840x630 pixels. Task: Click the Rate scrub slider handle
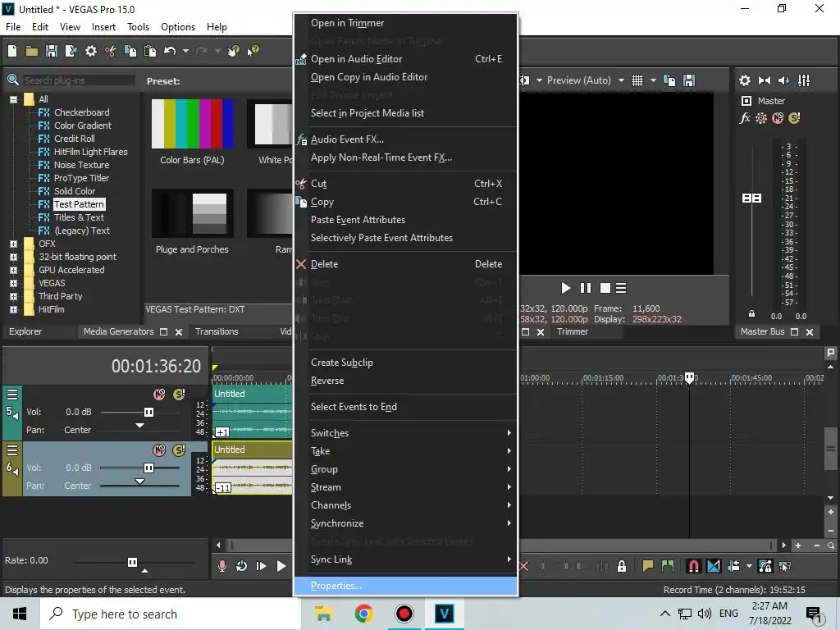click(x=132, y=562)
